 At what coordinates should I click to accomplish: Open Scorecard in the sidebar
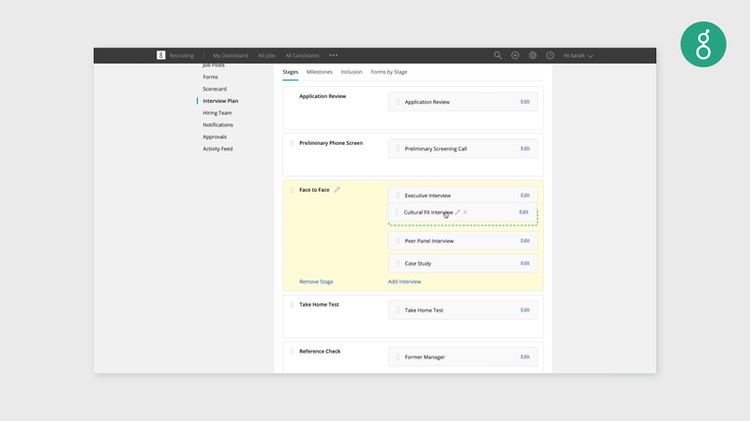coord(214,89)
